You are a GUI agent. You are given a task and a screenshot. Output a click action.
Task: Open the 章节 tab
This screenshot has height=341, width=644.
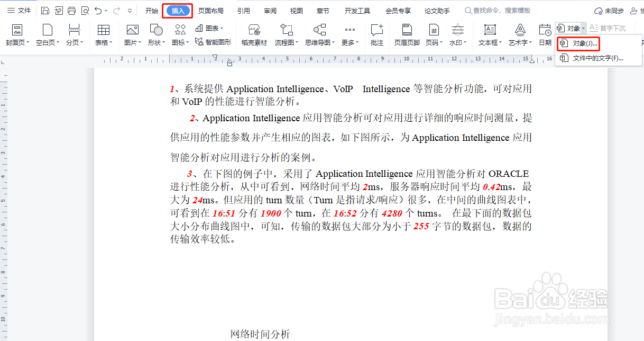click(x=323, y=11)
